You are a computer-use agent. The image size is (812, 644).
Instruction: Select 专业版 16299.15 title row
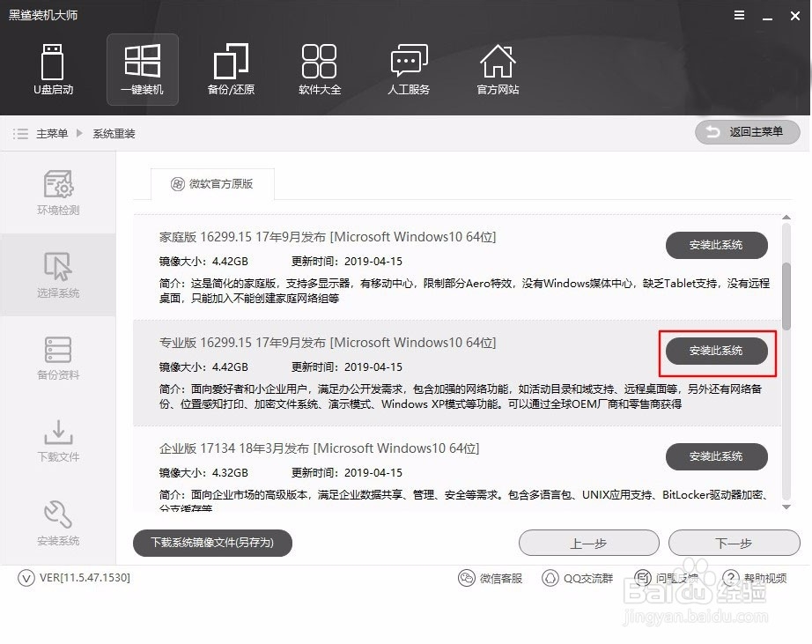click(328, 343)
